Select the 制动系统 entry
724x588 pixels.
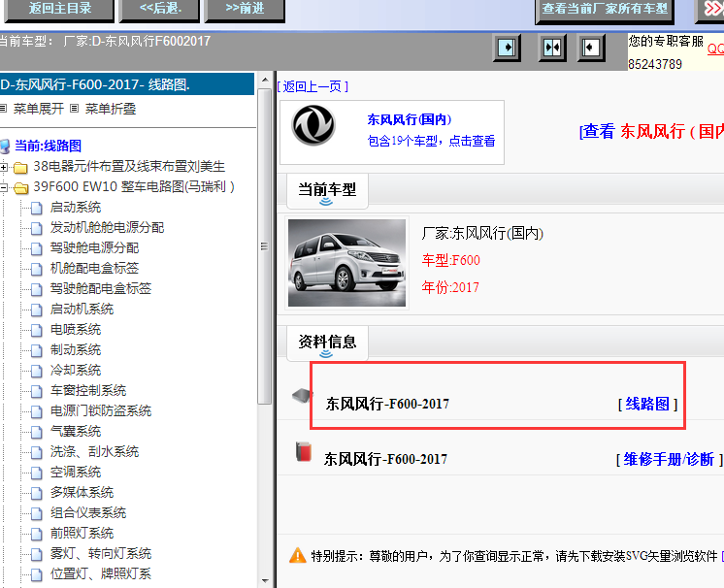pos(76,350)
